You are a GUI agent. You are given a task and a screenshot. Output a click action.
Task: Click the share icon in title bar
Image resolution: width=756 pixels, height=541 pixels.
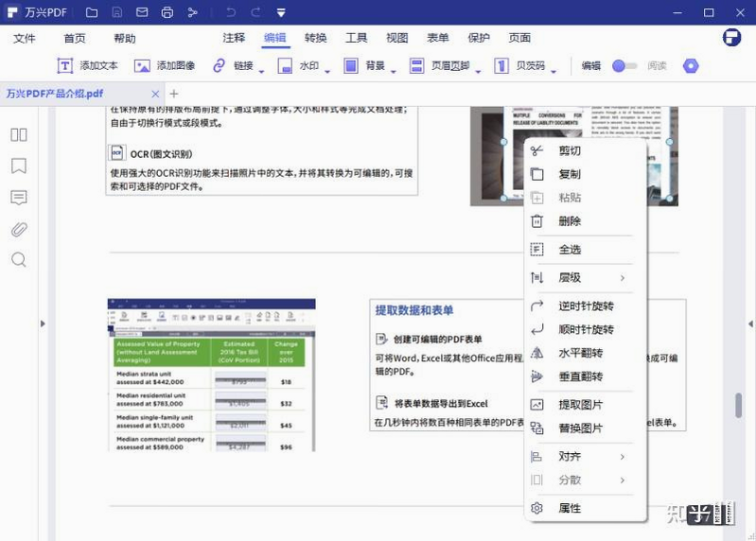point(192,12)
